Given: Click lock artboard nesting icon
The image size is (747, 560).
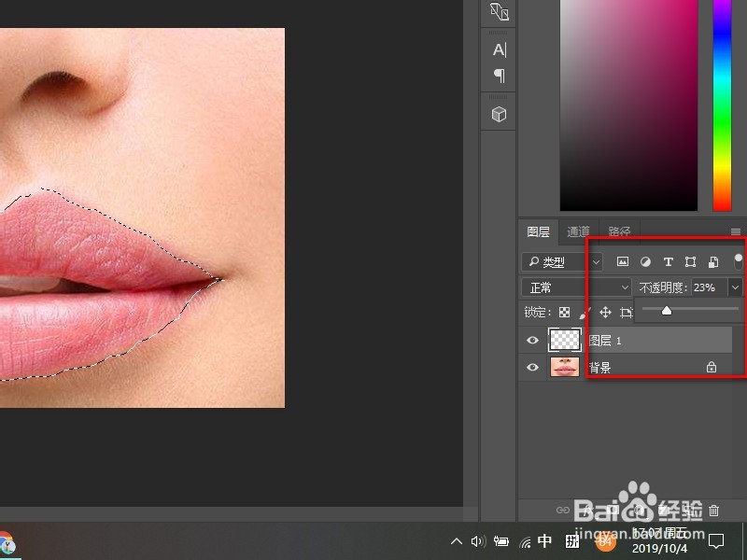Looking at the screenshot, I should pyautogui.click(x=626, y=313).
